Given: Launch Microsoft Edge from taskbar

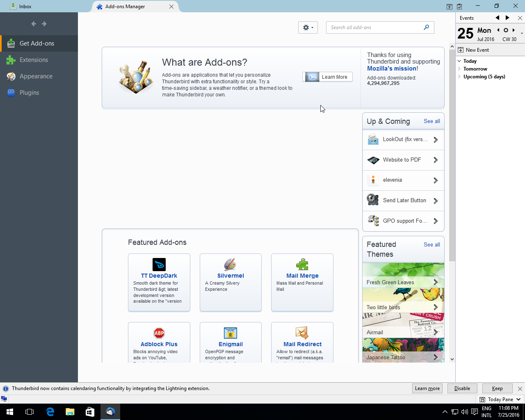Looking at the screenshot, I should pos(50,412).
